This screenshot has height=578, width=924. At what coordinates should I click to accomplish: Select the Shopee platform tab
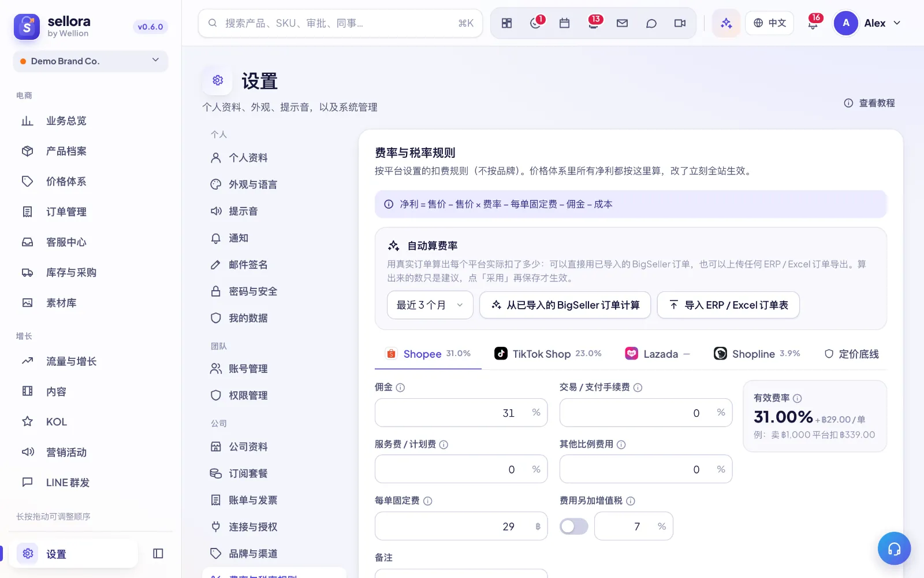tap(428, 354)
